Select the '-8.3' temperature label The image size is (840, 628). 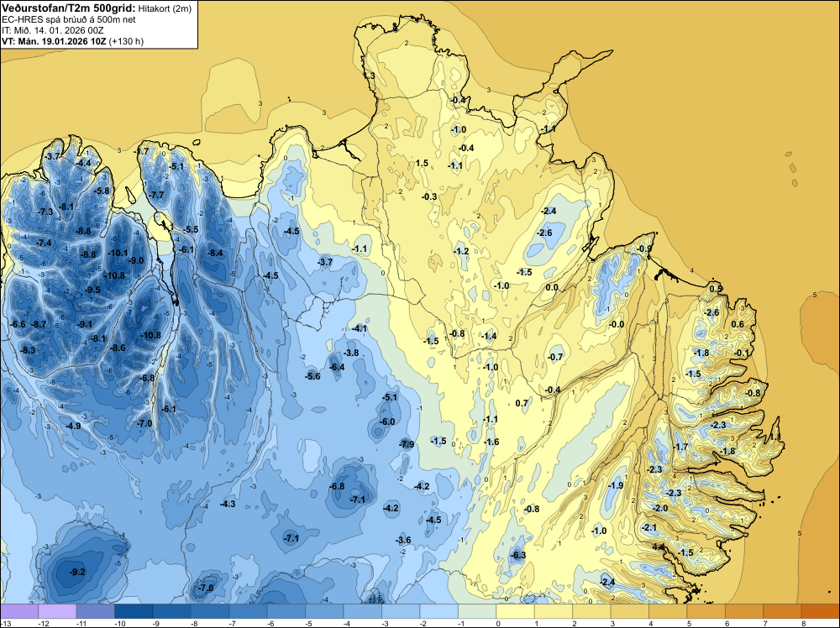tap(28, 350)
